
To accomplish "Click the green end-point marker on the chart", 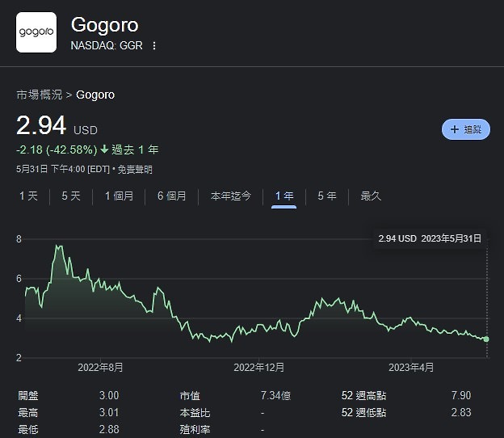I will pyautogui.click(x=486, y=339).
